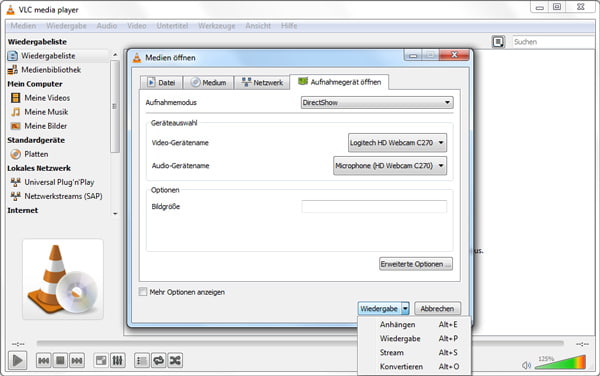The width and height of the screenshot is (600, 376).
Task: Open the Audio menu
Action: [x=107, y=26]
